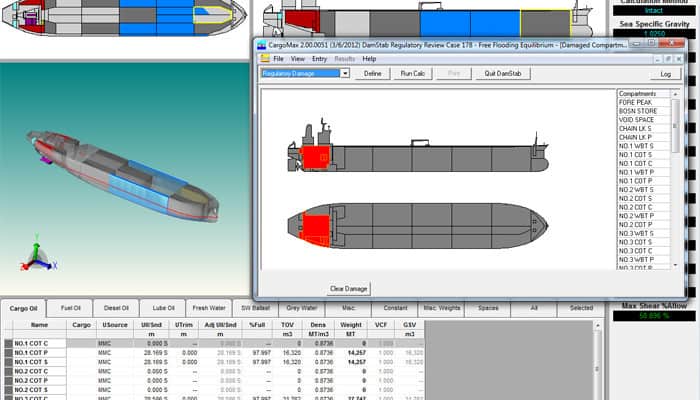This screenshot has height=400, width=700.
Task: Select red damaged compartment in ship profile view
Action: point(317,157)
